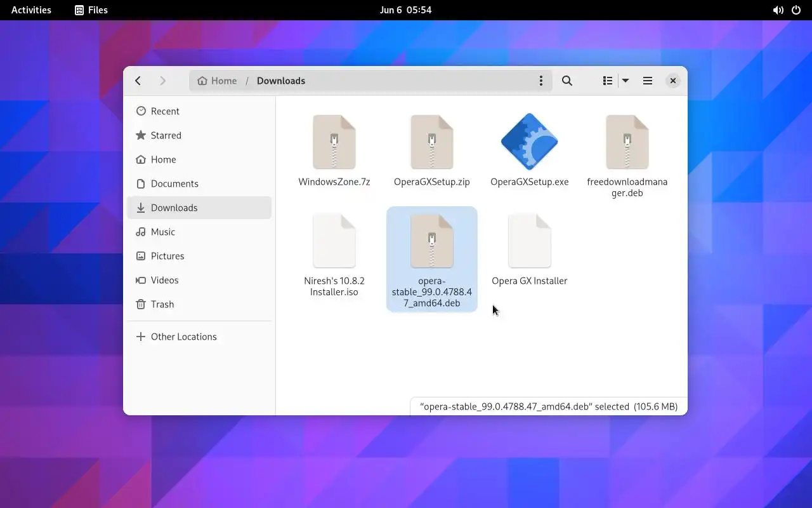This screenshot has height=508, width=812.
Task: Go to Home in the sidebar
Action: click(199, 159)
